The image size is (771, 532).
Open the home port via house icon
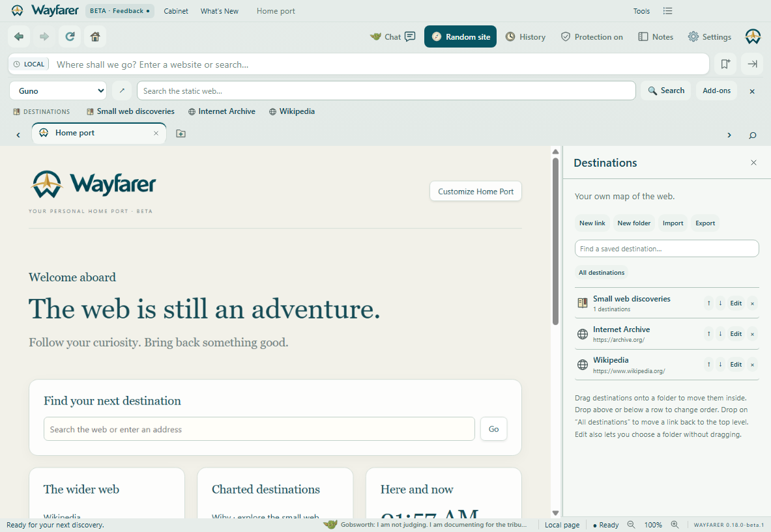pos(95,36)
